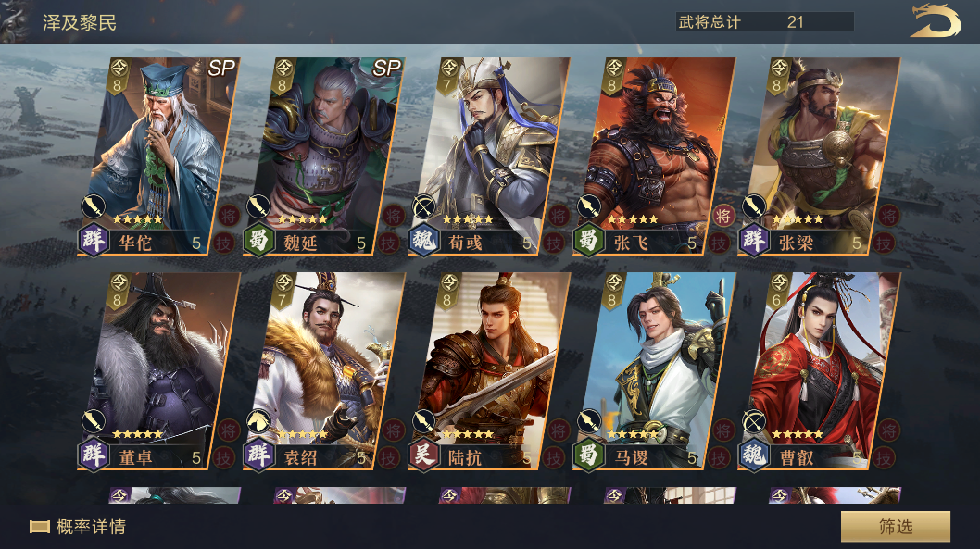980x549 pixels.
Task: Click the 群 faction badge on 董卓
Action: 94,455
